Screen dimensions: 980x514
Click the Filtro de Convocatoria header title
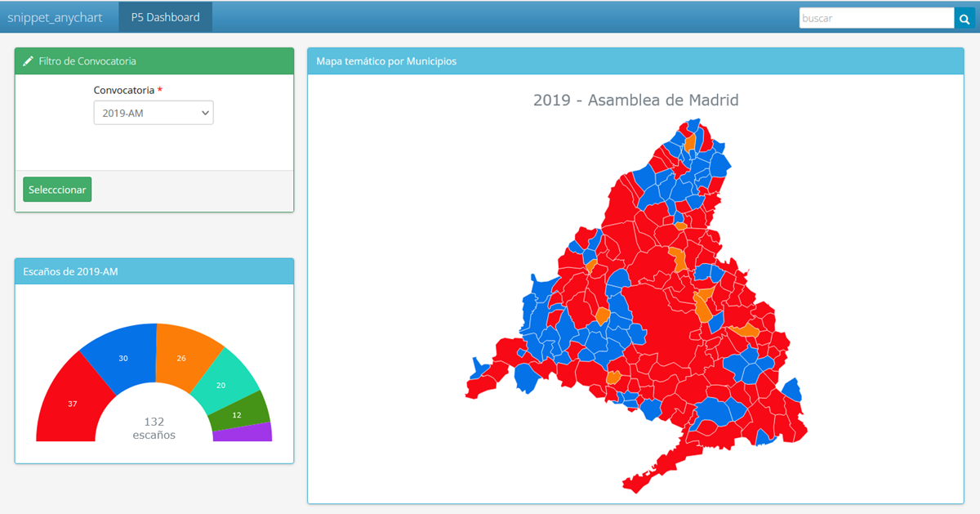87,61
